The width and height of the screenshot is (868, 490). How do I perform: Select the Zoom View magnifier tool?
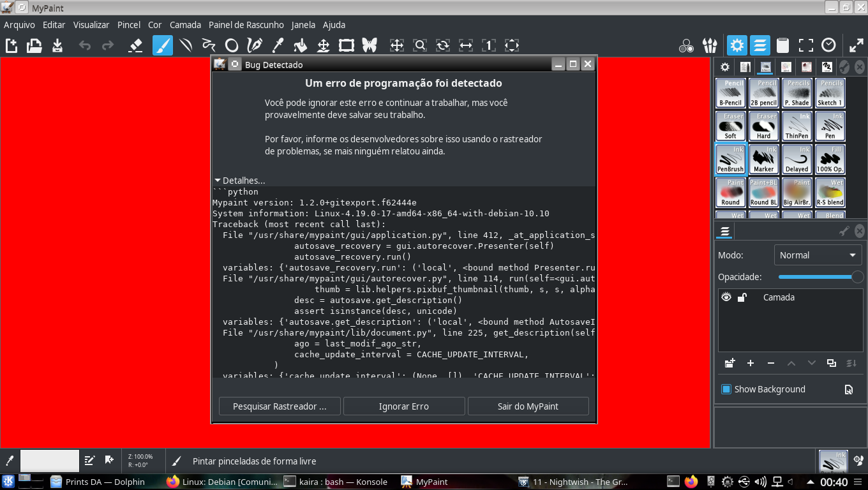coord(420,45)
